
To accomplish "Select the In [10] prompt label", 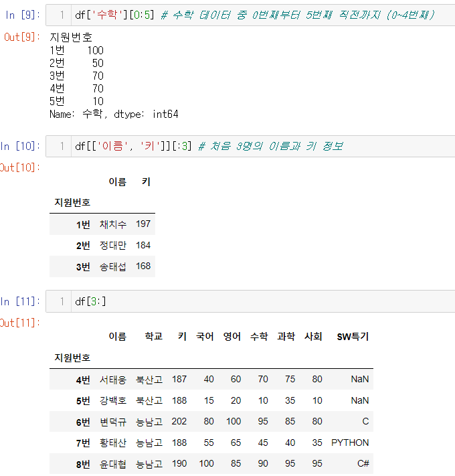I will pos(20,147).
